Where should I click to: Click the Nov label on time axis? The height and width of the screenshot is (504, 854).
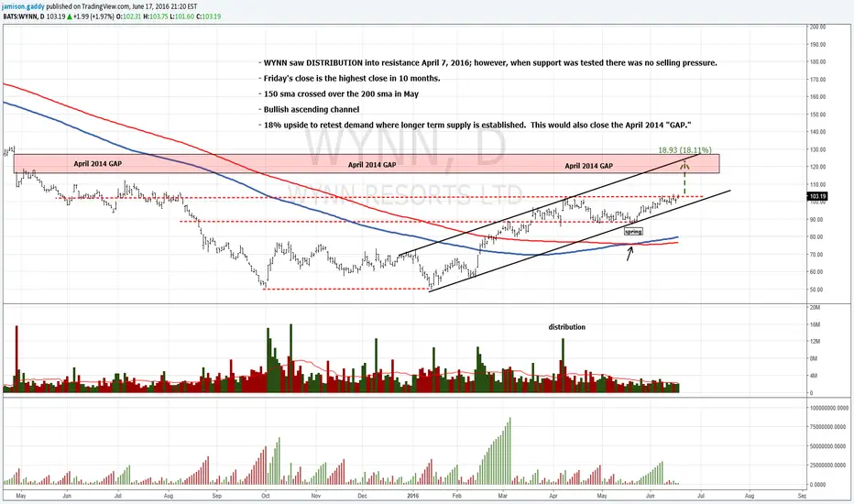(x=316, y=496)
